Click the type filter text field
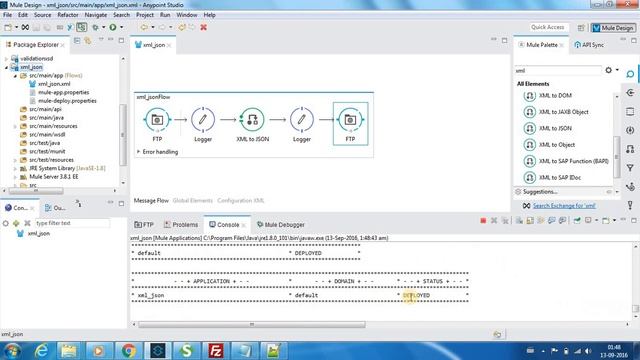The height and width of the screenshot is (360, 640). [72, 223]
